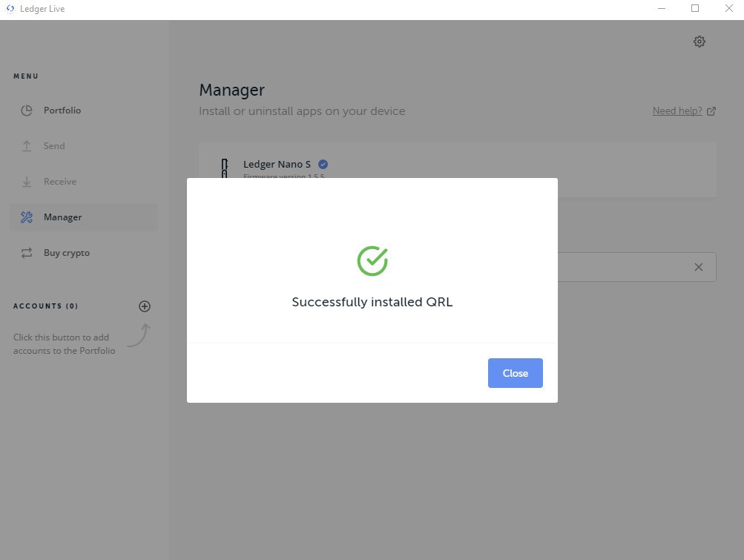The image size is (744, 560).
Task: Clear the app search field with X
Action: [x=699, y=267]
